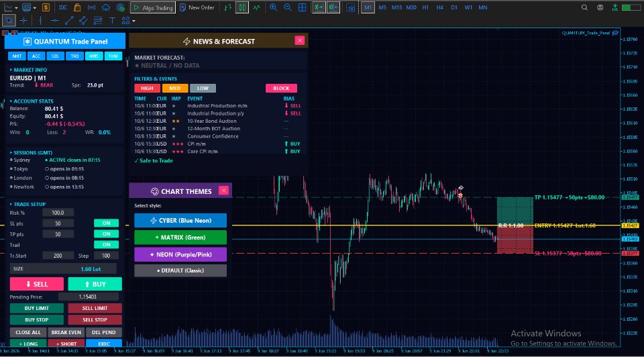Toggle chart auto scroll icon
Viewport: 644px width, 357px height.
(x=318, y=7)
